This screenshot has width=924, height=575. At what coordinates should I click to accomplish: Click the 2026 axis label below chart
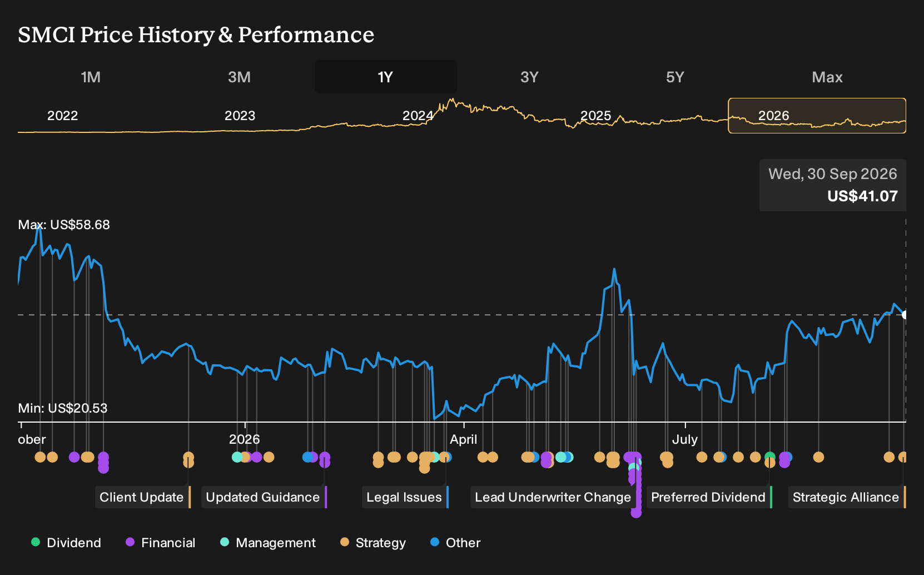[245, 439]
